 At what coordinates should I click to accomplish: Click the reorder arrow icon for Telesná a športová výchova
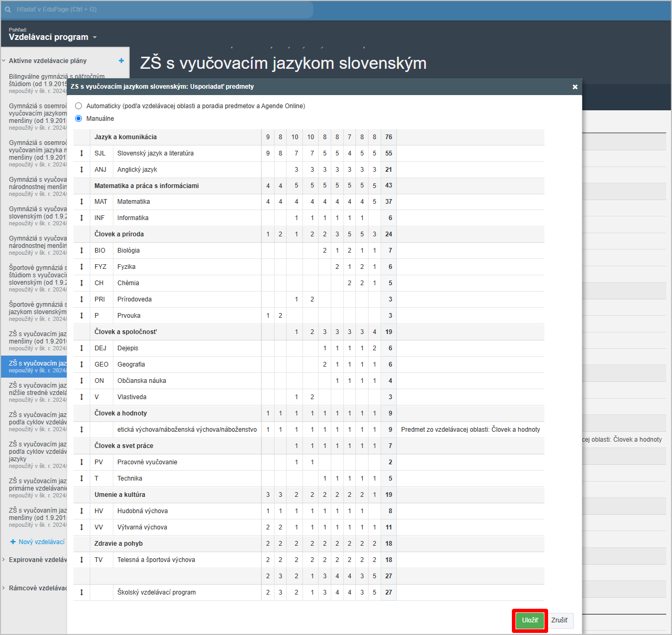pyautogui.click(x=81, y=560)
